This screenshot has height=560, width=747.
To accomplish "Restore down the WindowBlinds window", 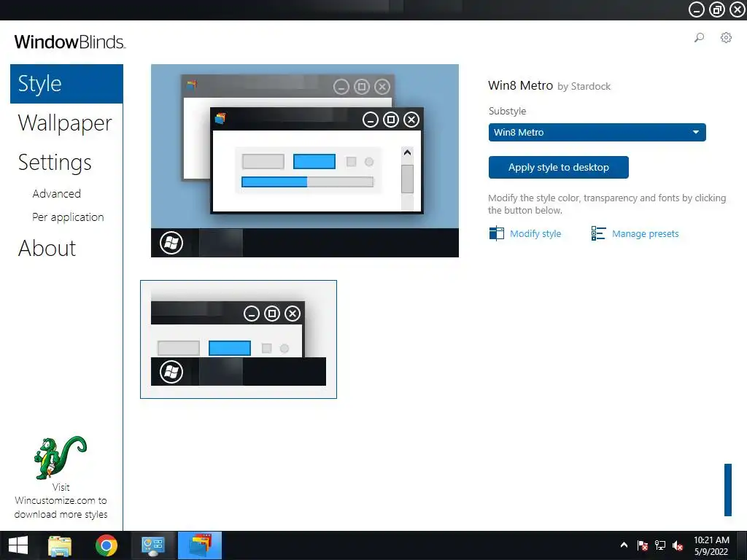I will 717,9.
